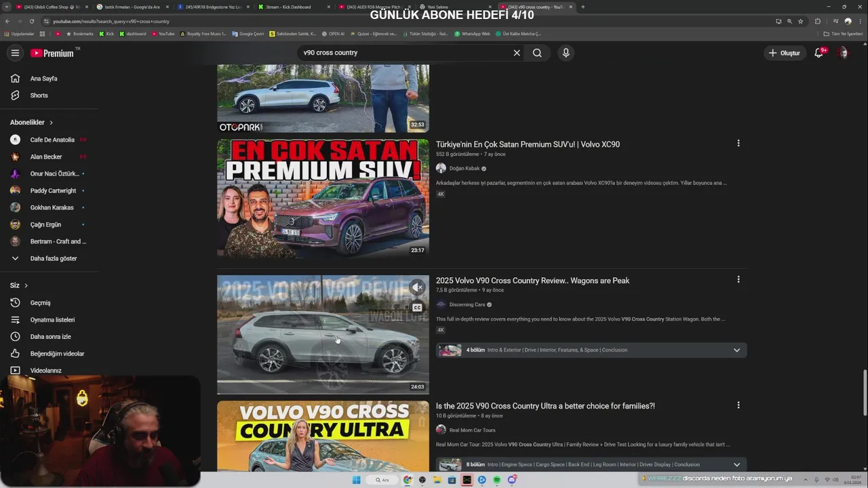Open the account avatar menu

[x=843, y=53]
